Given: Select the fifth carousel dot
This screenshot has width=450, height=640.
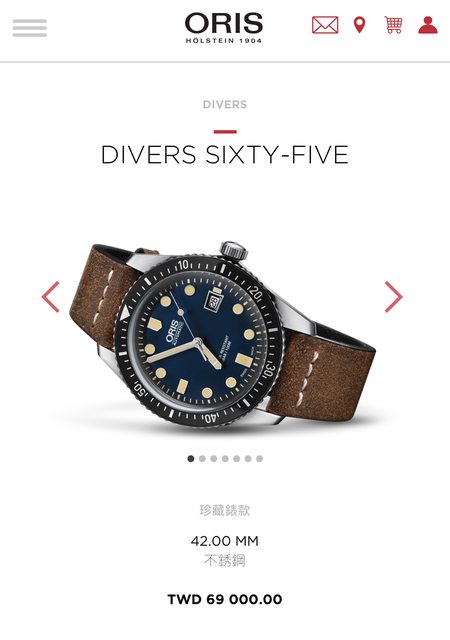Looking at the screenshot, I should 236,459.
